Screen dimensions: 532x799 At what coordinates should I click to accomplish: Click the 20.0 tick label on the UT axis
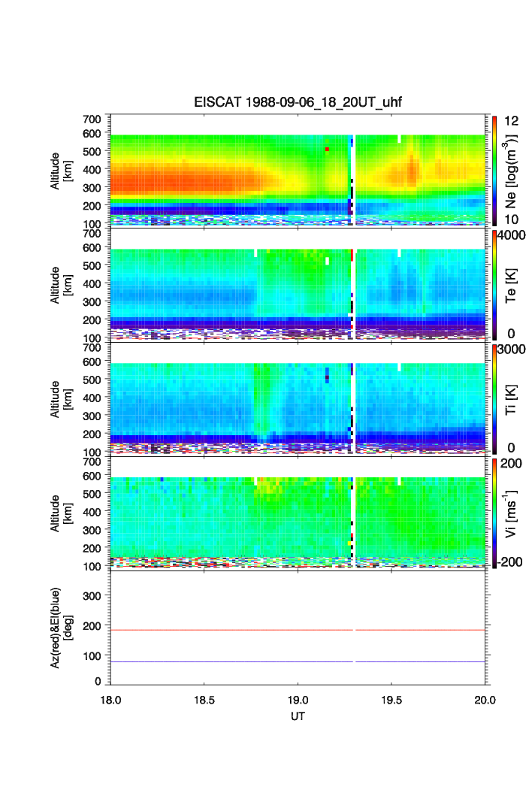pos(485,700)
